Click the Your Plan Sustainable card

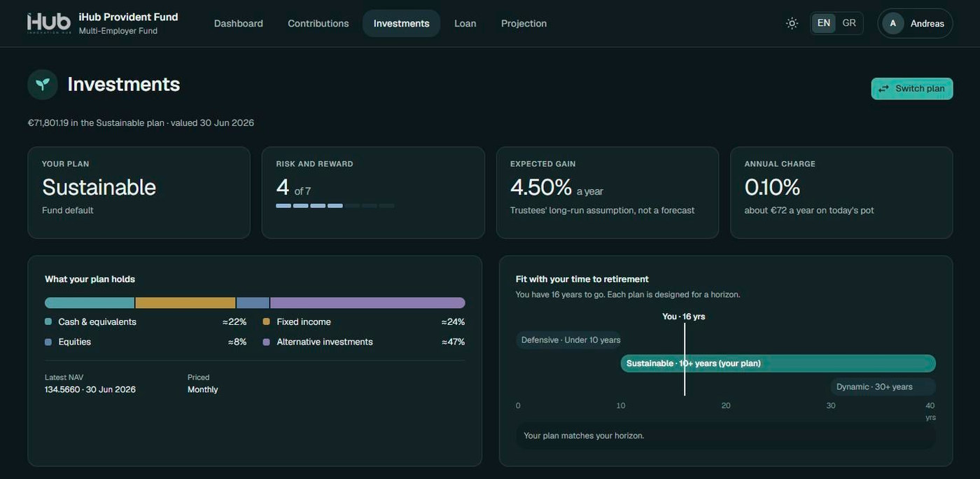coord(139,193)
